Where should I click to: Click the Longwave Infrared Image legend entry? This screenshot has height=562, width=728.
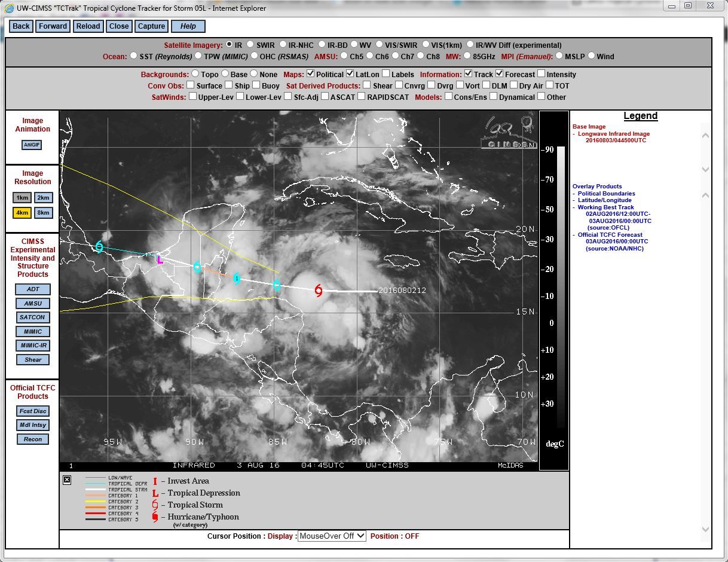click(x=614, y=134)
